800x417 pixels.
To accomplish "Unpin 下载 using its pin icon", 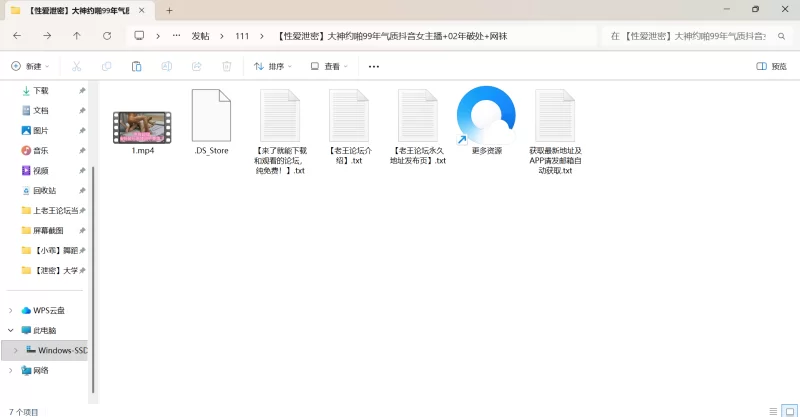I will 82,90.
